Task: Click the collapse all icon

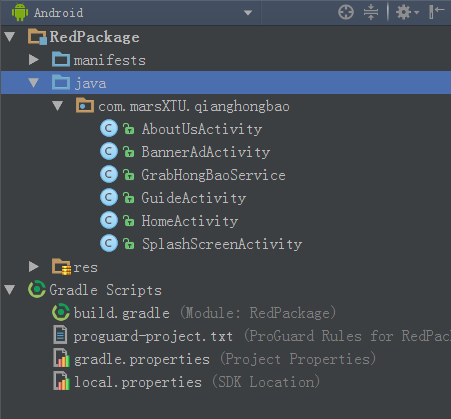Action: point(371,13)
